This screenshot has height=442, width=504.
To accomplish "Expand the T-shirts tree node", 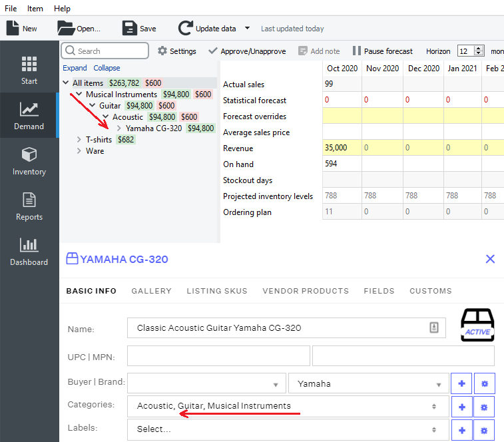I will [79, 140].
